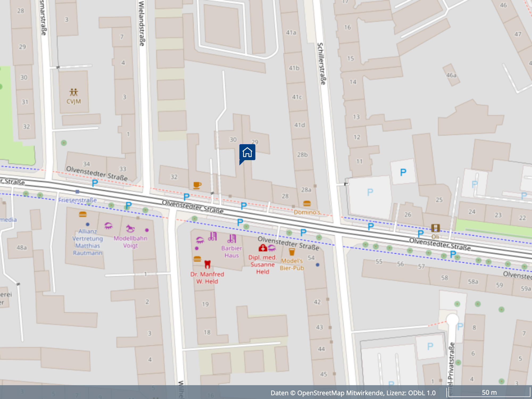Click the Domino's fast food icon
Screen dimensions: 532x399
coord(307,204)
